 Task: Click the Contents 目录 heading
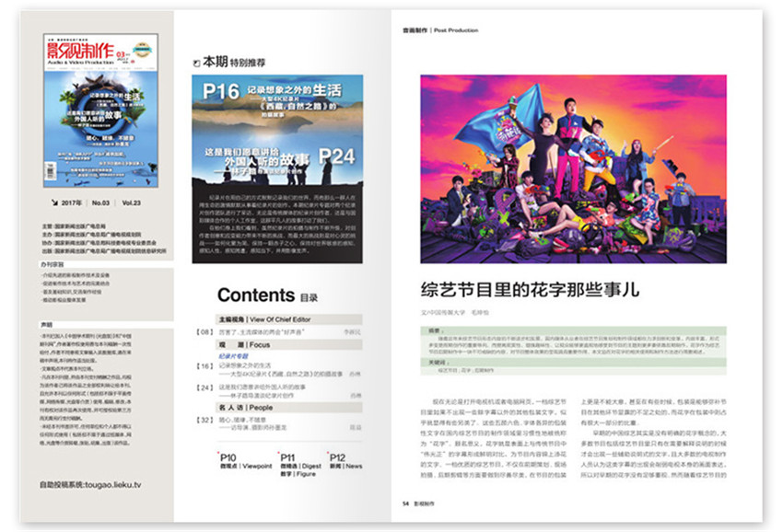coord(267,296)
